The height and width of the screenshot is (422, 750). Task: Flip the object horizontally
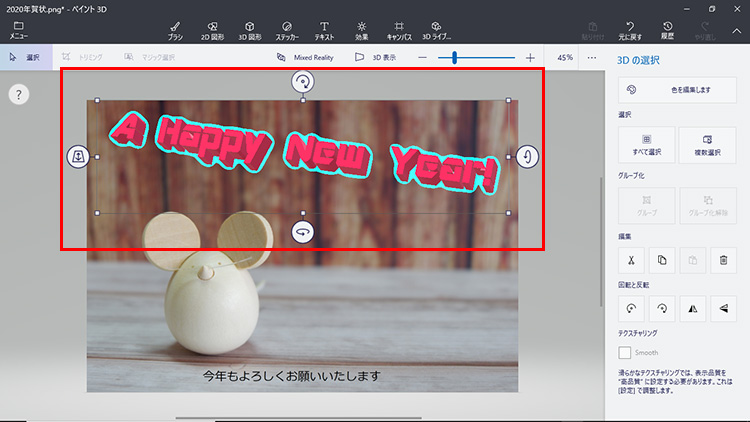click(x=693, y=310)
